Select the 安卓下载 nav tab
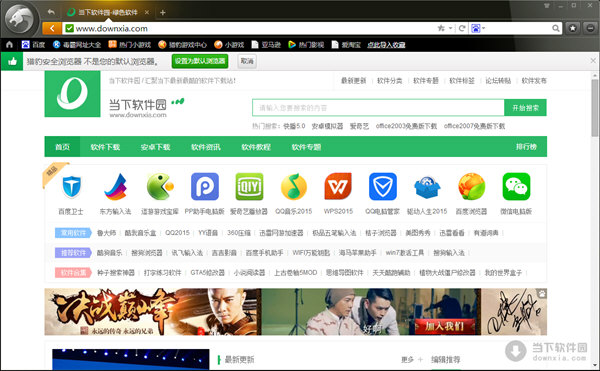Image resolution: width=600 pixels, height=371 pixels. click(155, 147)
